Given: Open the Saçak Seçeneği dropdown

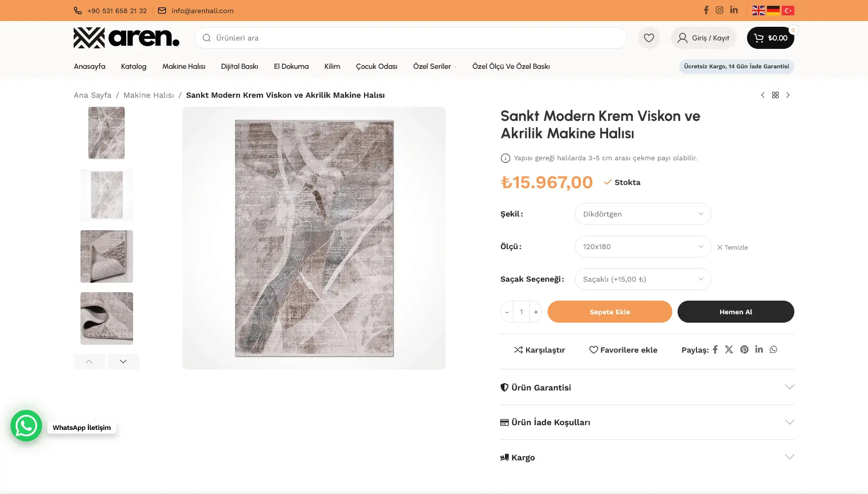Looking at the screenshot, I should point(643,279).
